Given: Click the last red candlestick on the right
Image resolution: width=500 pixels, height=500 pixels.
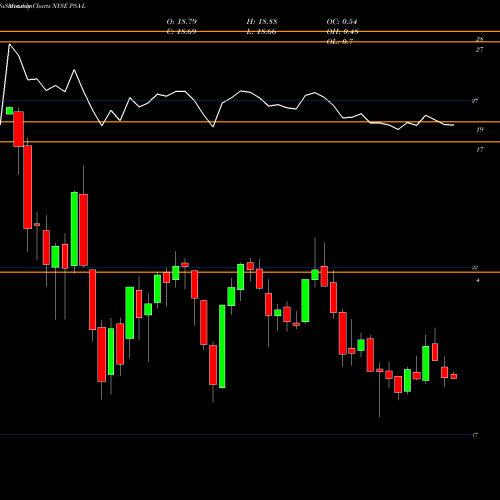Looking at the screenshot, I should pyautogui.click(x=454, y=376).
